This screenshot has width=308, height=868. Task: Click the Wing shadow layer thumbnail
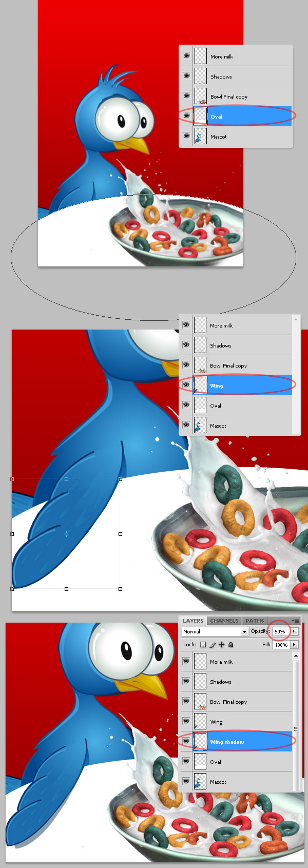(x=200, y=742)
